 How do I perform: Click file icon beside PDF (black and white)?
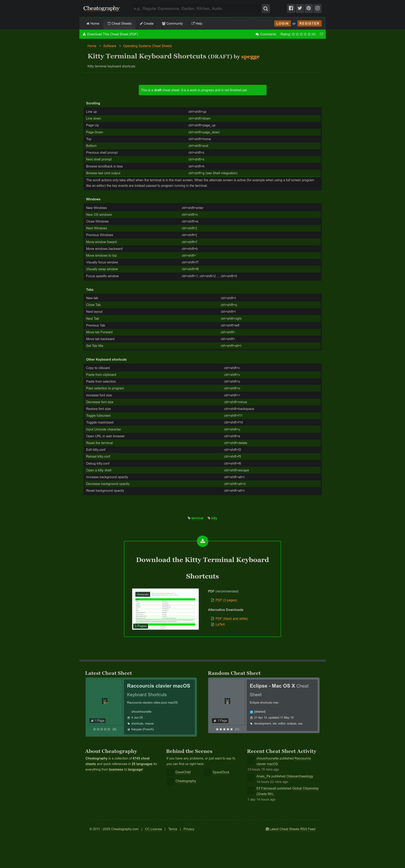(x=212, y=618)
